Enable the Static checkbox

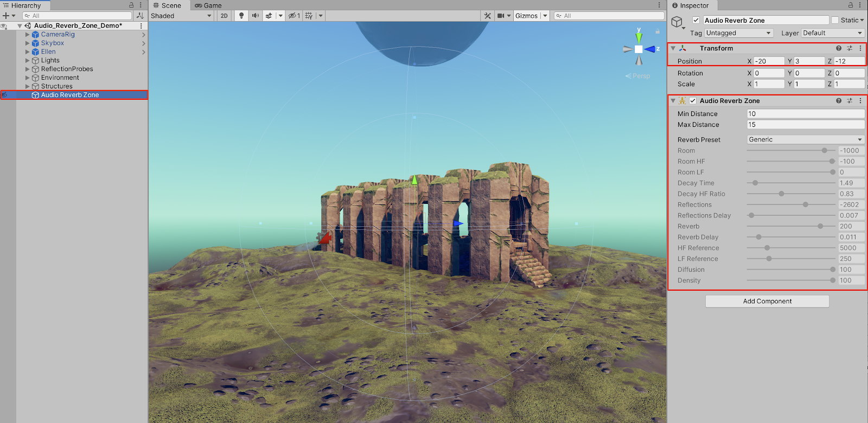(x=835, y=20)
